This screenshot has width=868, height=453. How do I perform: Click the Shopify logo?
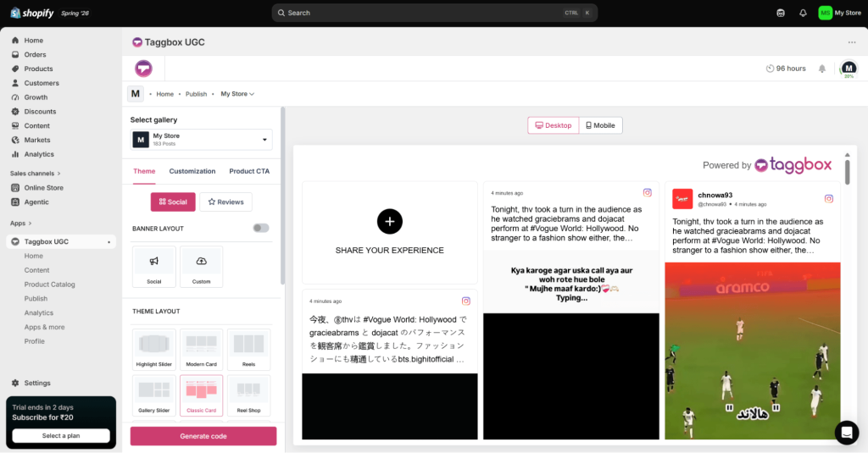(32, 13)
